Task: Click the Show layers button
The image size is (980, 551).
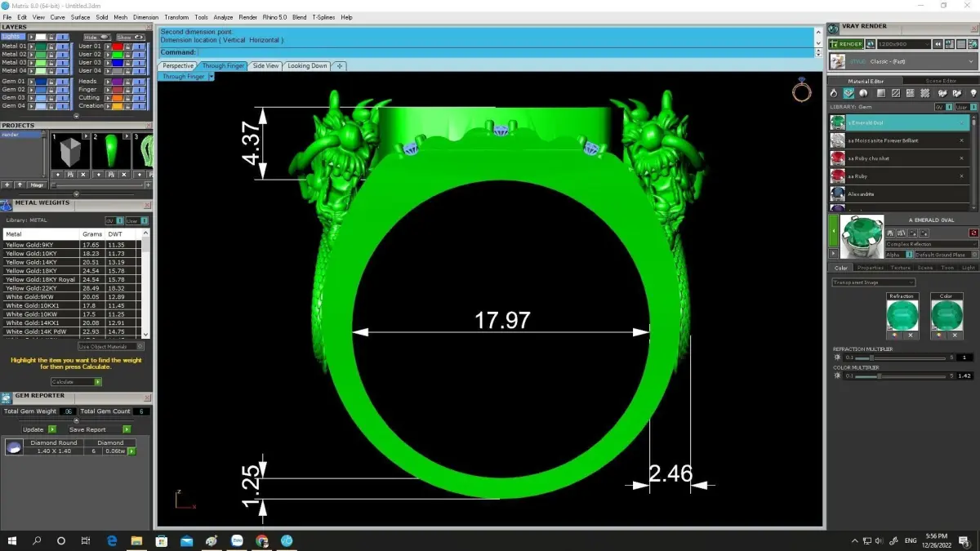Action: (x=129, y=38)
